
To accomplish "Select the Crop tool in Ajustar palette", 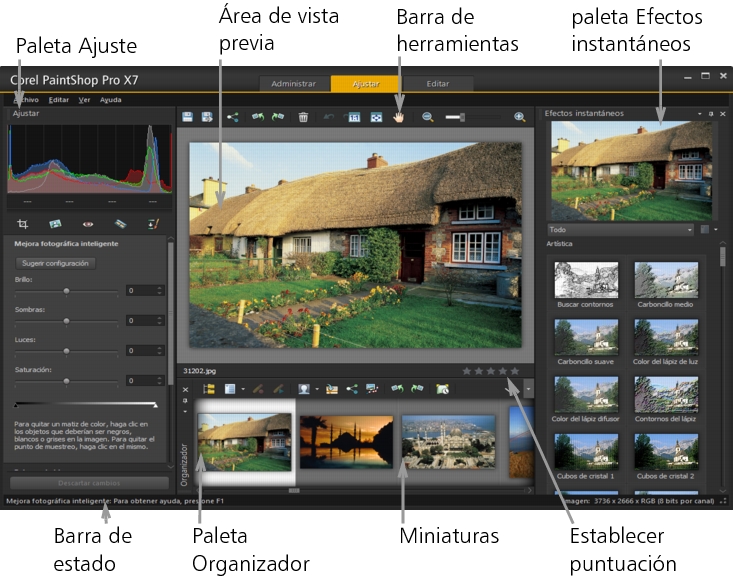I will (22, 223).
